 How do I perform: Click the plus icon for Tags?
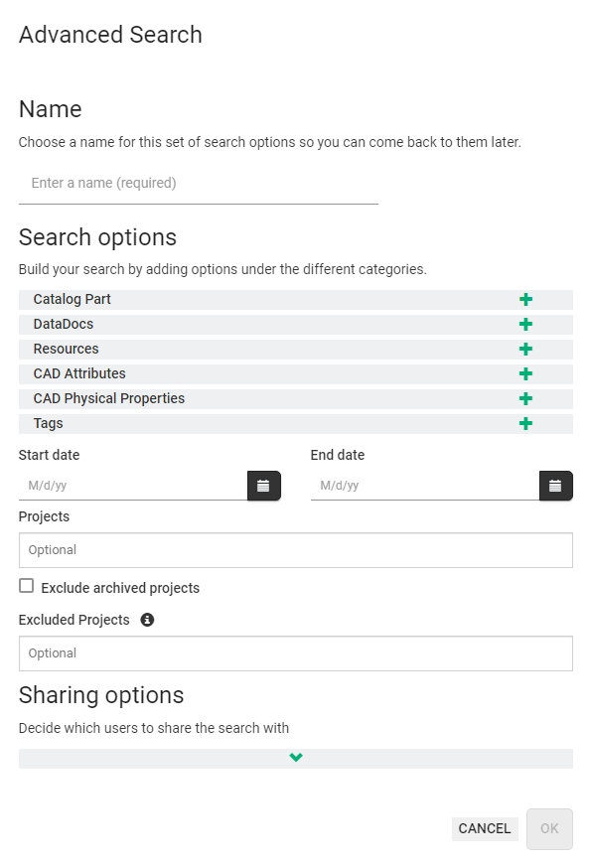click(x=525, y=424)
